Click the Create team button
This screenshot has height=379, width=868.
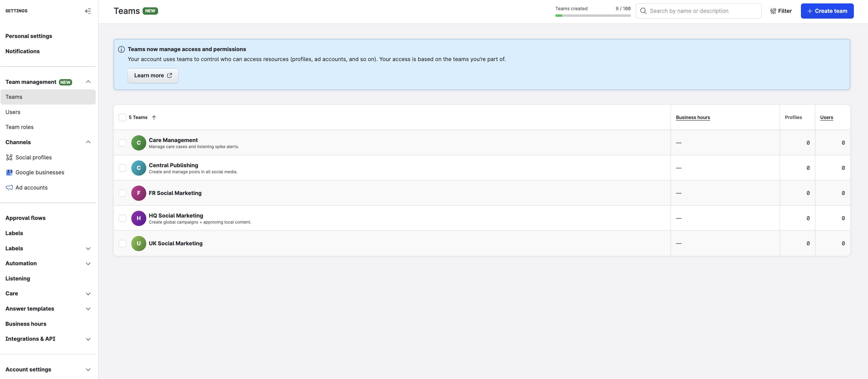[827, 11]
